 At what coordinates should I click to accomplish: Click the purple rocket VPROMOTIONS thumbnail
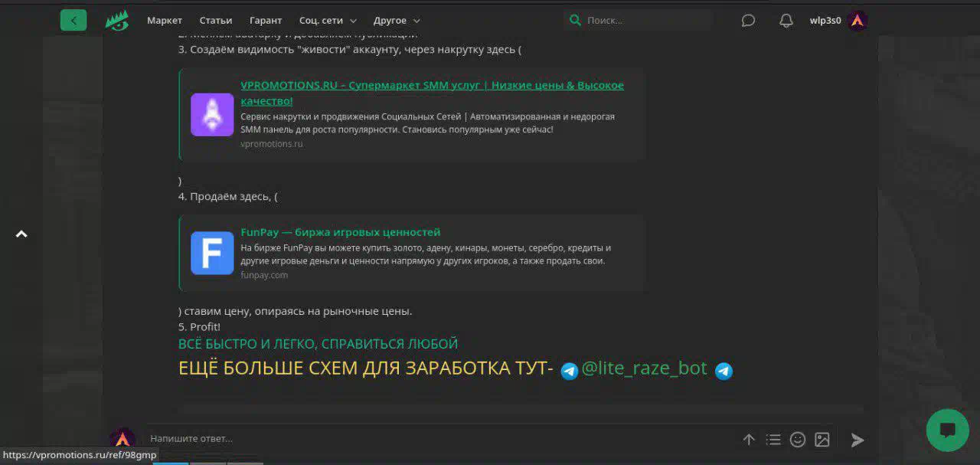(x=212, y=115)
